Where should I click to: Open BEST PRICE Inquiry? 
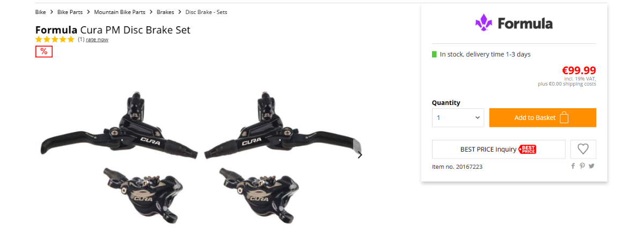(x=499, y=149)
